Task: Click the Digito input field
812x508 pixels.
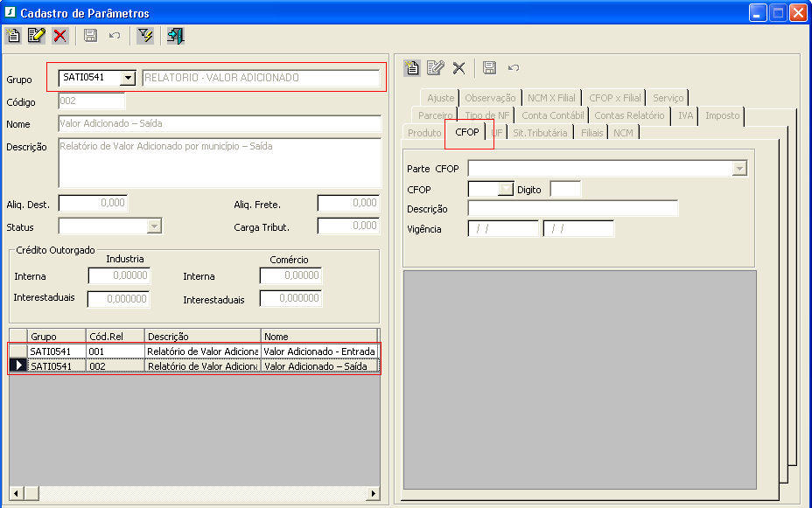Action: point(565,189)
